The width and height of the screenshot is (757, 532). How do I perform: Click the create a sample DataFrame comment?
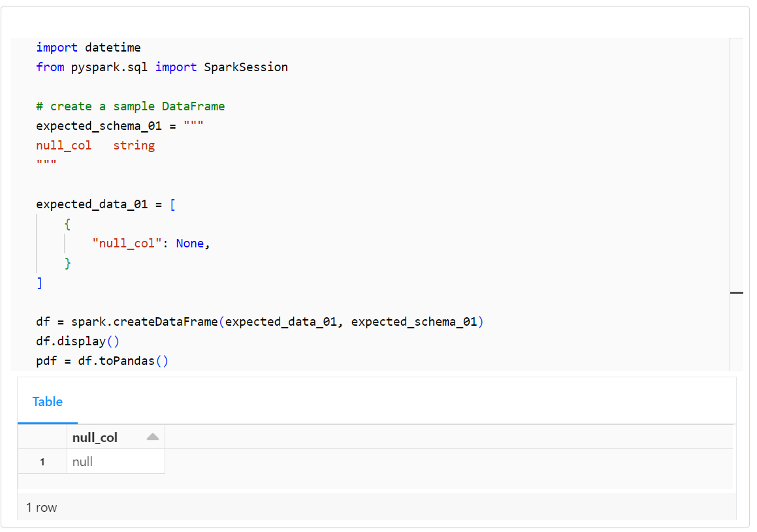coord(131,106)
